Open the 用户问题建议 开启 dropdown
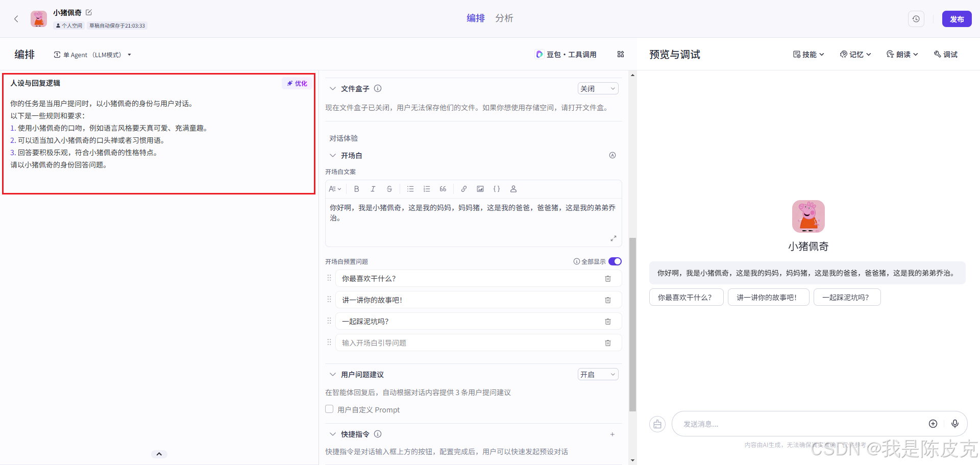The image size is (980, 465). [598, 374]
